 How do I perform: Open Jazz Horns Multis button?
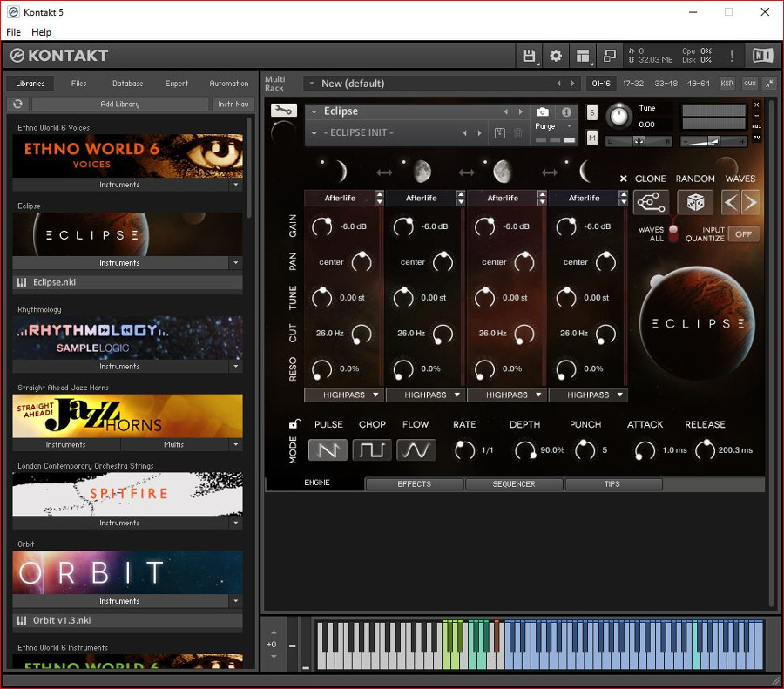tap(173, 444)
